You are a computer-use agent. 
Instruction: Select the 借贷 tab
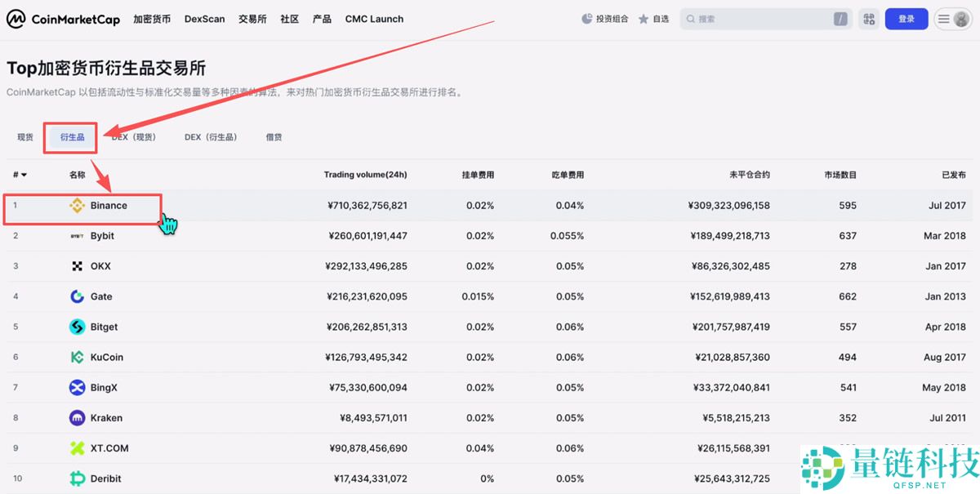(274, 136)
